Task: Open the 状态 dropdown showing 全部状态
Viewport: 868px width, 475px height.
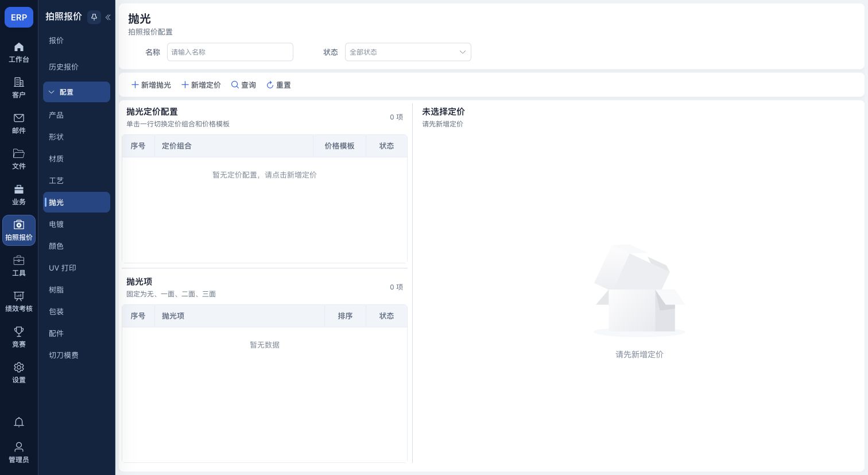Action: [408, 52]
